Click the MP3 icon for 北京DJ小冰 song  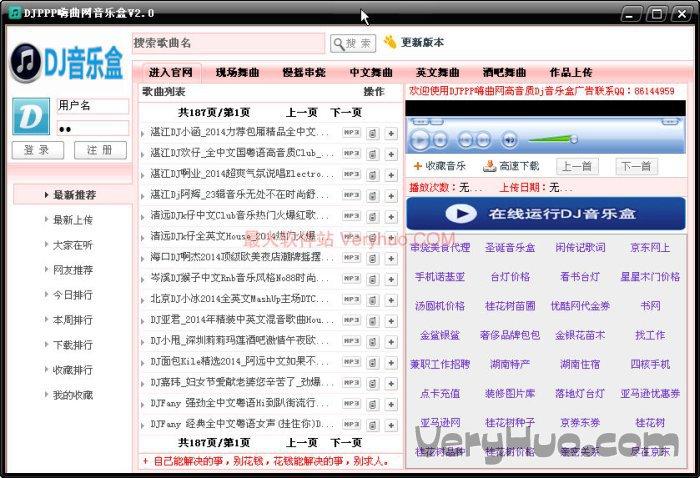coord(351,299)
